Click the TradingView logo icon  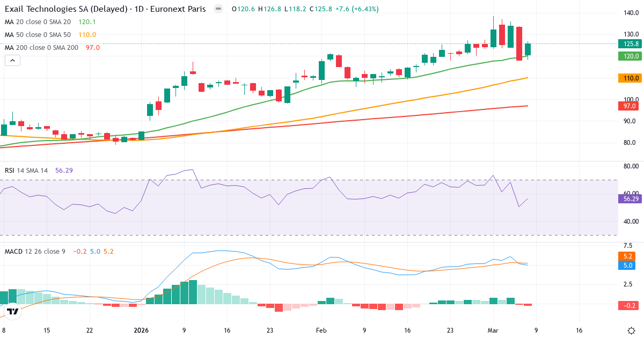(x=13, y=311)
